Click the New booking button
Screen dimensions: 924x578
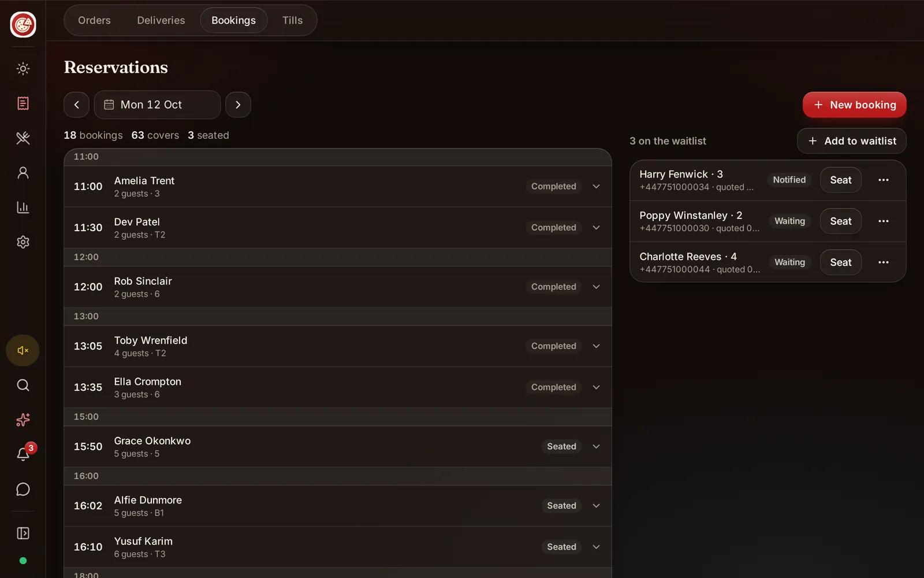pyautogui.click(x=855, y=105)
